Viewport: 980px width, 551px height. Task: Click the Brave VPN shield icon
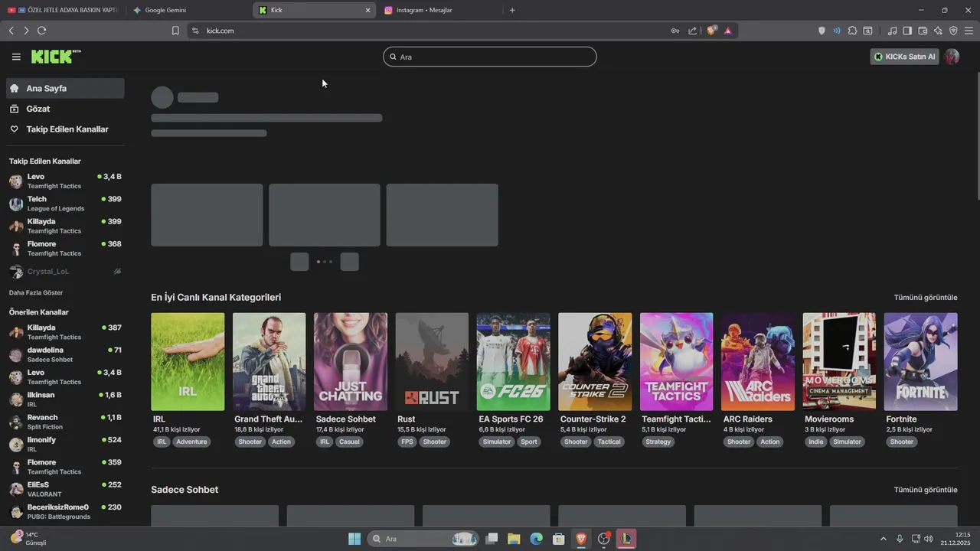coord(953,31)
